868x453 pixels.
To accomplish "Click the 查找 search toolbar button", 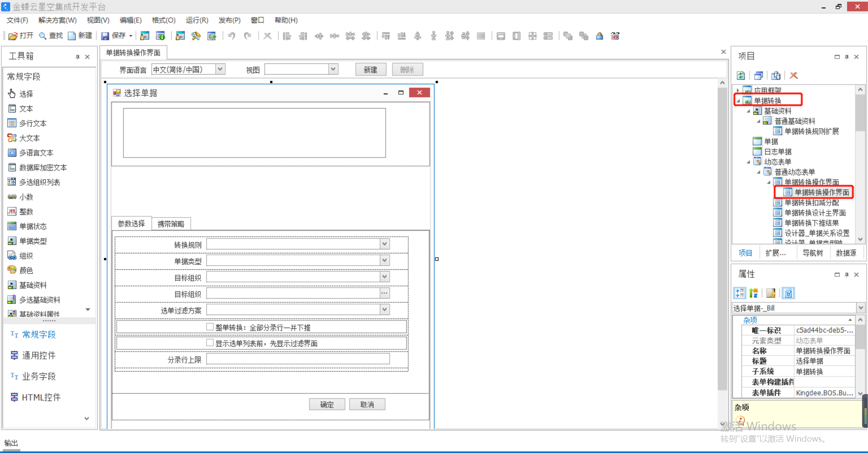I will click(51, 36).
